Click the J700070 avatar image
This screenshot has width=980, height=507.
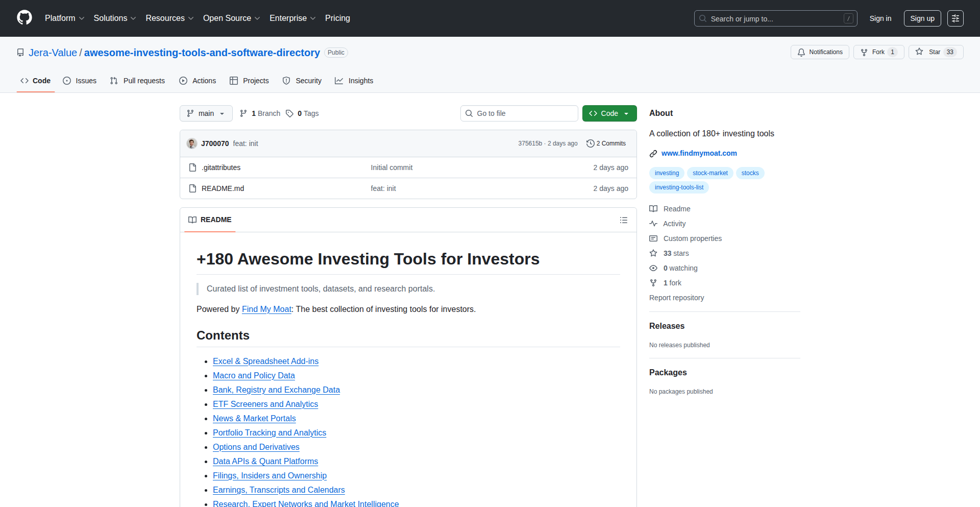[192, 143]
